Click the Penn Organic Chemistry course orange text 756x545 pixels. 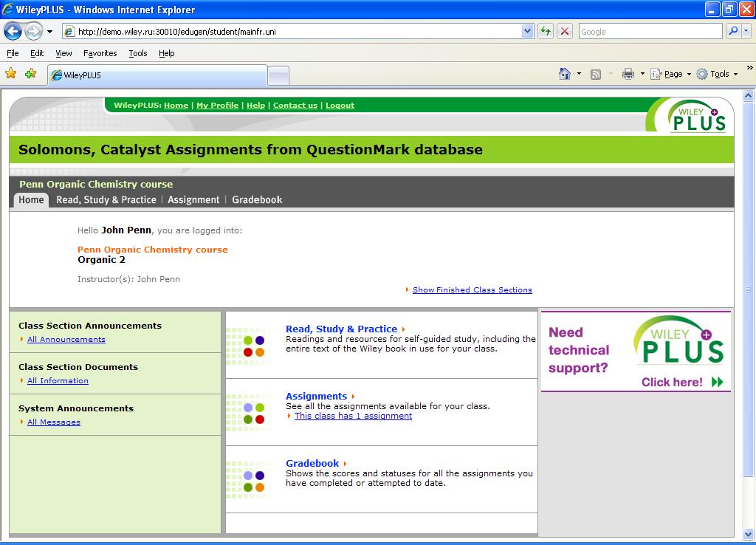[x=152, y=250]
